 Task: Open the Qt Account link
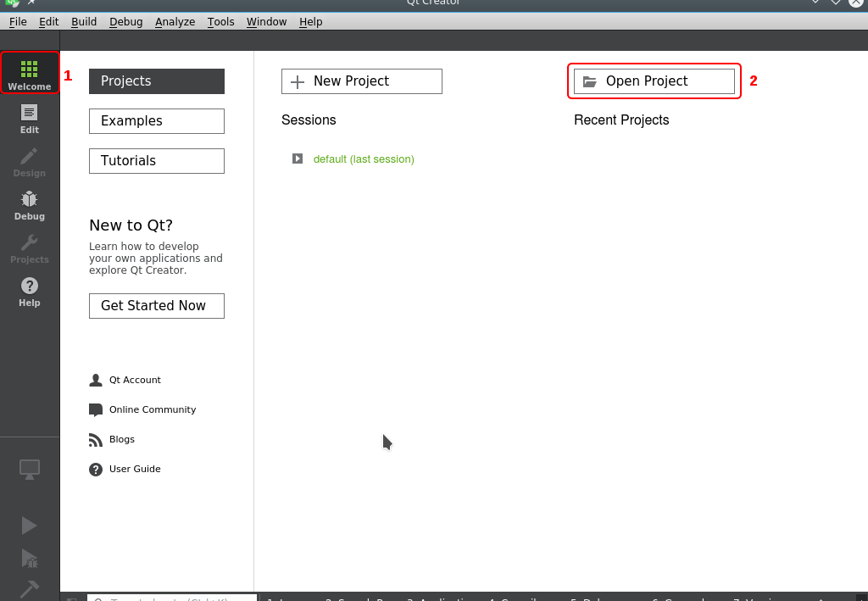pyautogui.click(x=135, y=380)
